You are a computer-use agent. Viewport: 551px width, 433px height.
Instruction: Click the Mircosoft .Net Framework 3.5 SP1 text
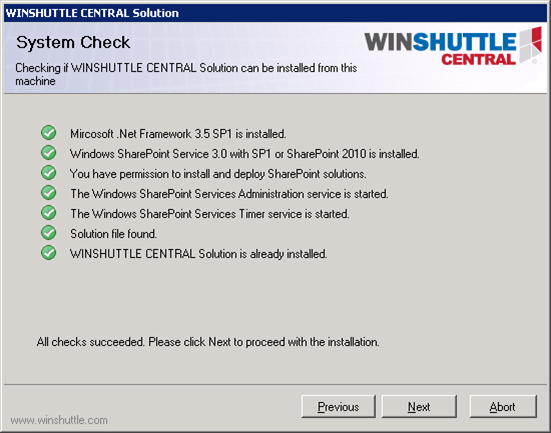coord(178,134)
